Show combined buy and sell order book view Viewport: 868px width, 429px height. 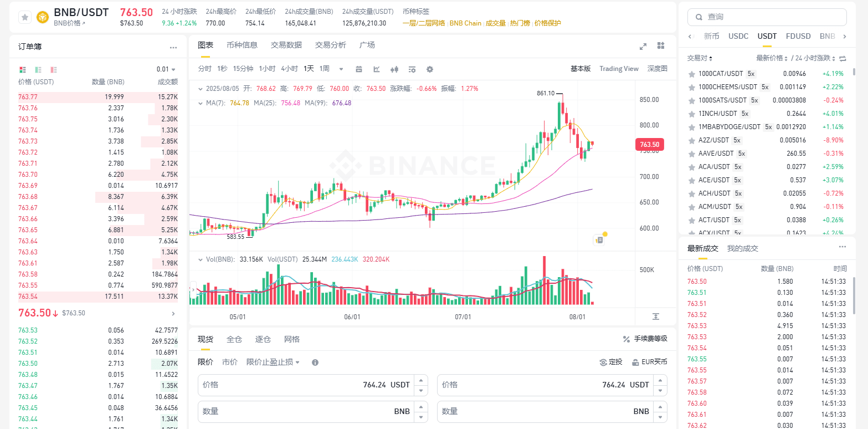pos(23,70)
